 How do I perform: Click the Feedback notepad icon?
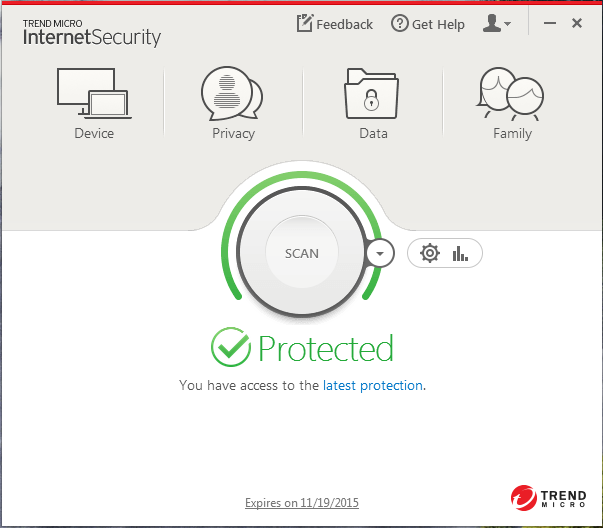pyautogui.click(x=305, y=23)
